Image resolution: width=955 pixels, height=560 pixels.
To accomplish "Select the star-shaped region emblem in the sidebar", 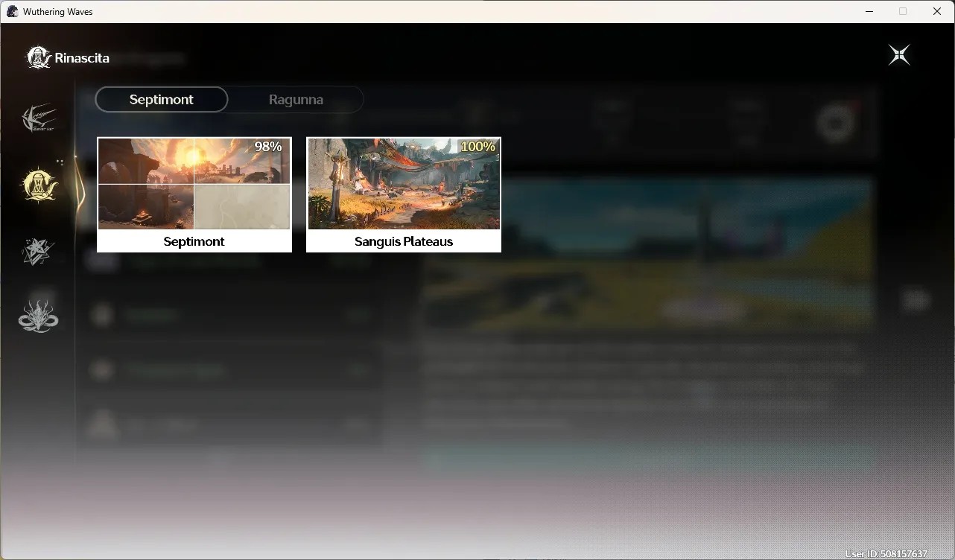I will [39, 252].
